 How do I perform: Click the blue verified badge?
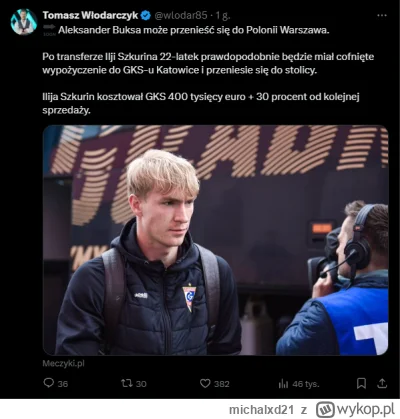(145, 15)
